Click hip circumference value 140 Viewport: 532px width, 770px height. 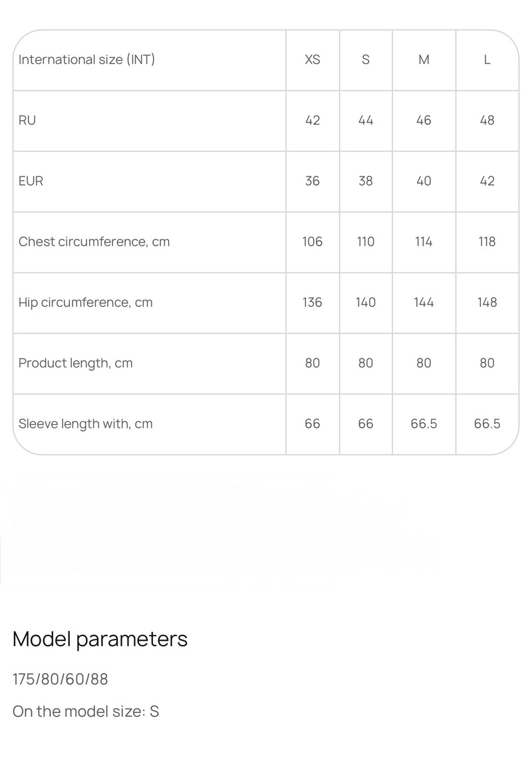click(366, 302)
